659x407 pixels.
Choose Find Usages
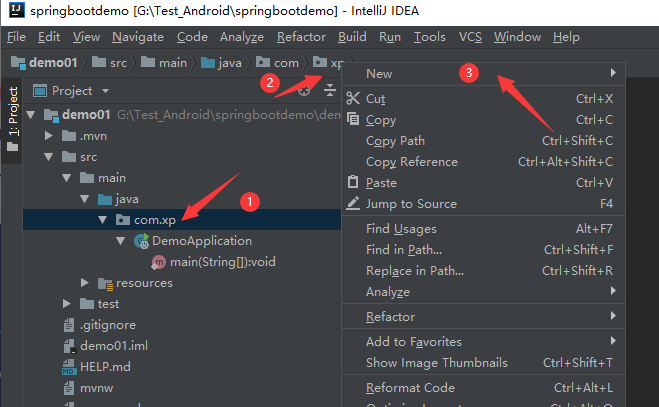tap(483, 229)
